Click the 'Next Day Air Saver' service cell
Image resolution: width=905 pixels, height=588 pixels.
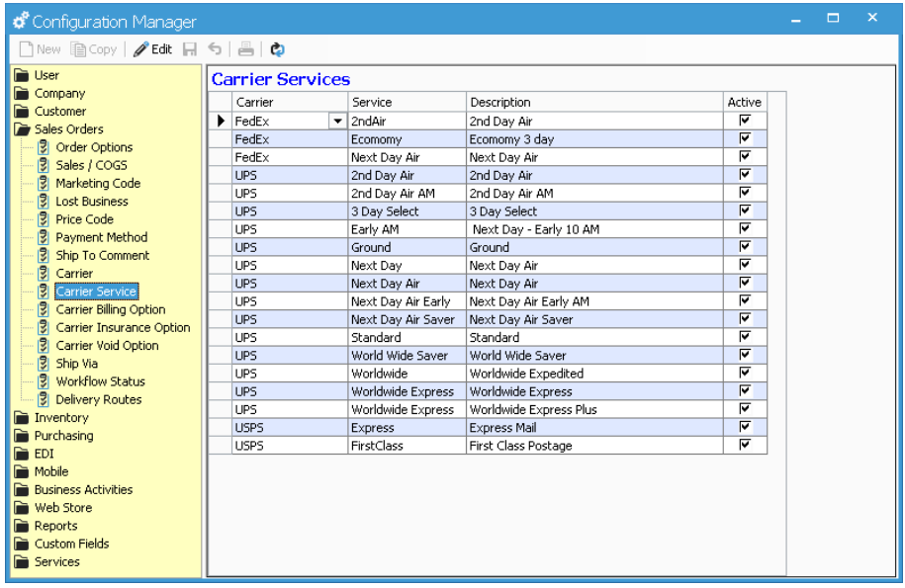pyautogui.click(x=407, y=319)
